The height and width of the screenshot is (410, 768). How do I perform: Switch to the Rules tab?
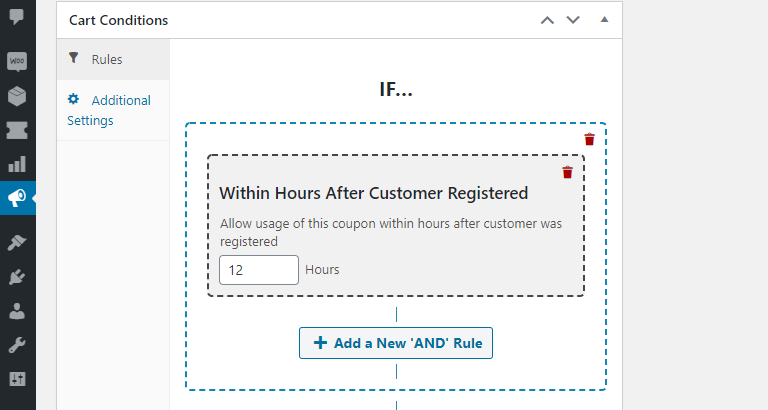coord(106,60)
